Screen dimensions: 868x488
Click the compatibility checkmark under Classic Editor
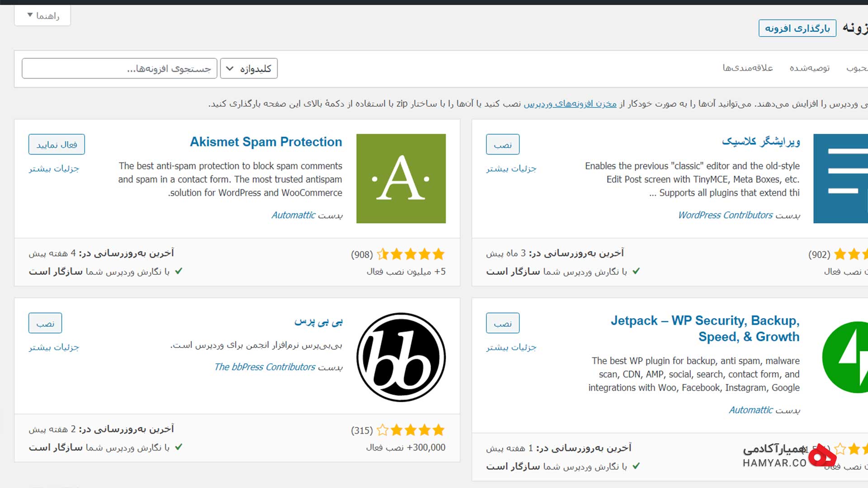(x=636, y=271)
